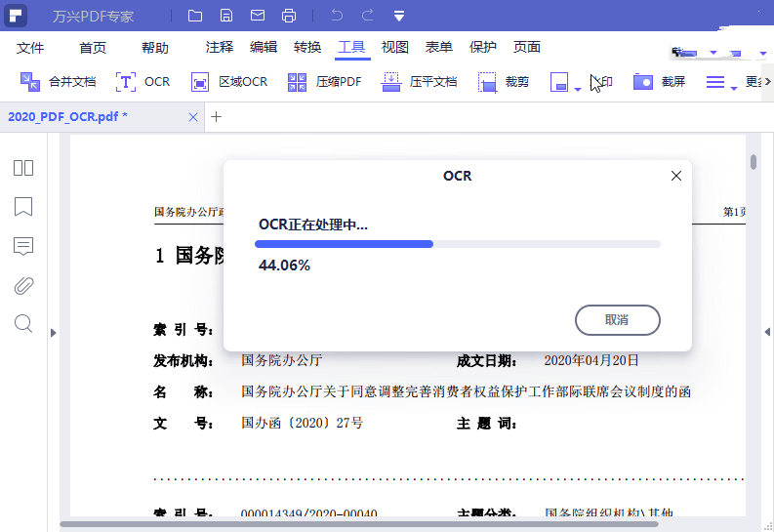The width and height of the screenshot is (774, 532).
Task: Open the bookmarks panel icon
Action: (23, 207)
